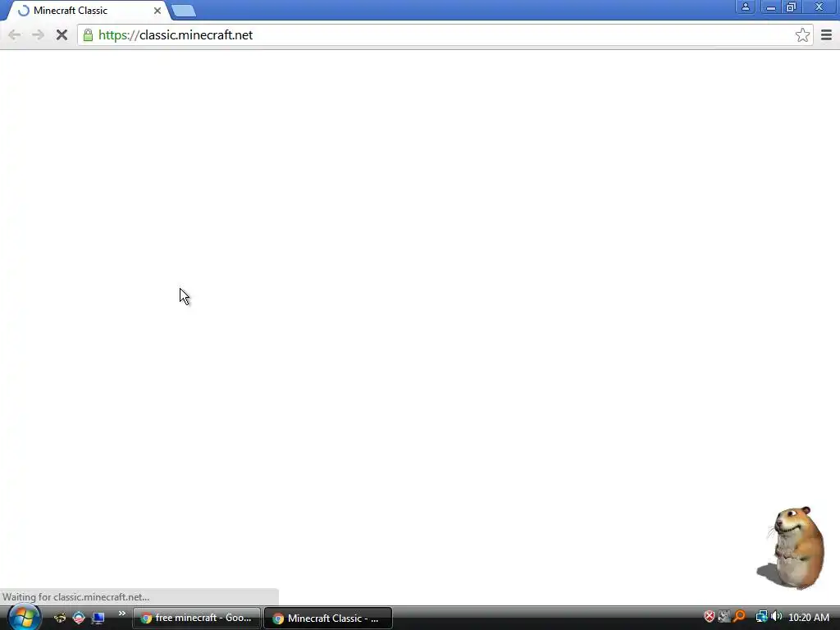
Task: Select Minecraft Classic taskbar button
Action: click(x=328, y=619)
